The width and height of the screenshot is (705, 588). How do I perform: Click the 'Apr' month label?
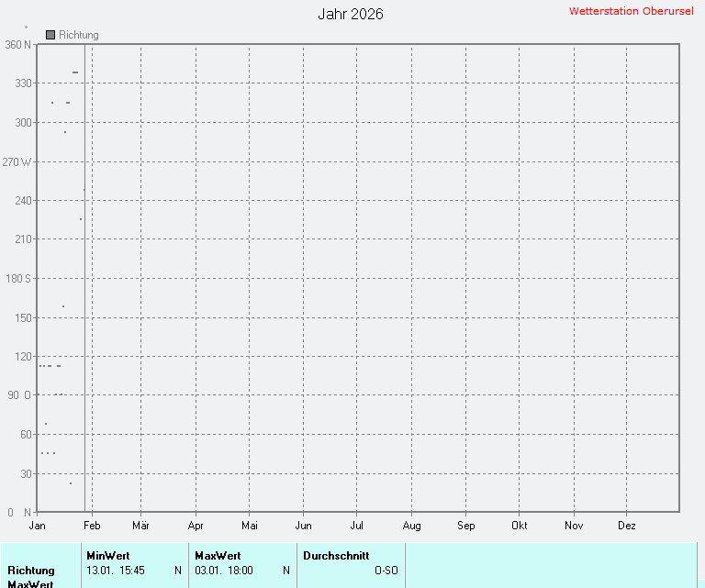tap(196, 526)
